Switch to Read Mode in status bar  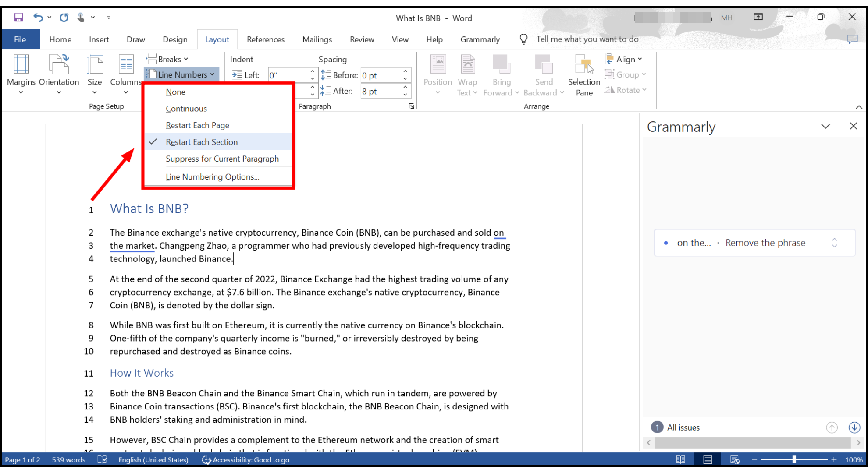[x=681, y=459]
